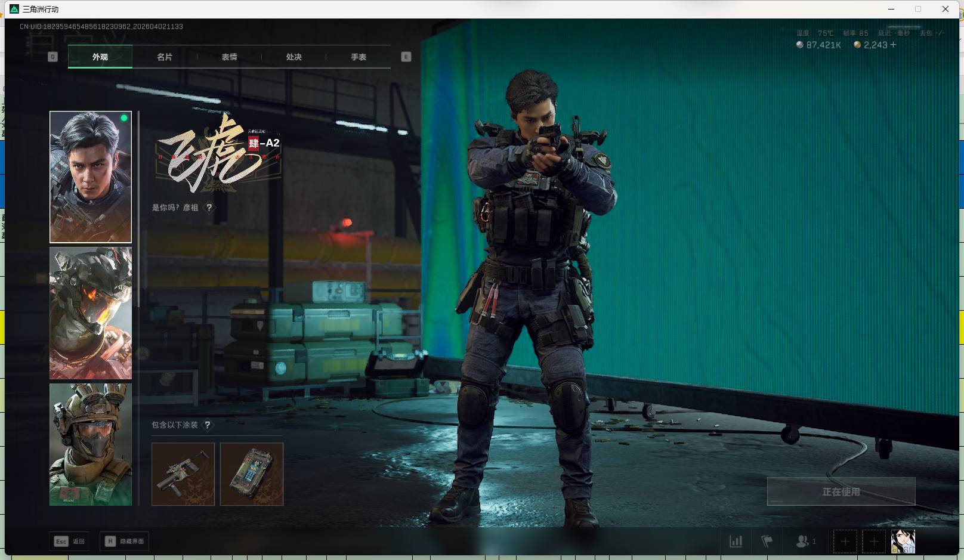Minimize the 三角洲行动 window

(x=891, y=9)
